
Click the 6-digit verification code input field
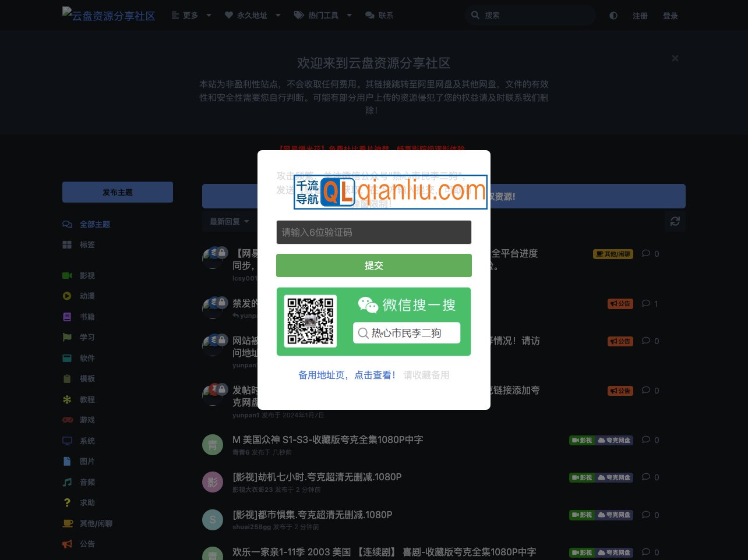[373, 232]
